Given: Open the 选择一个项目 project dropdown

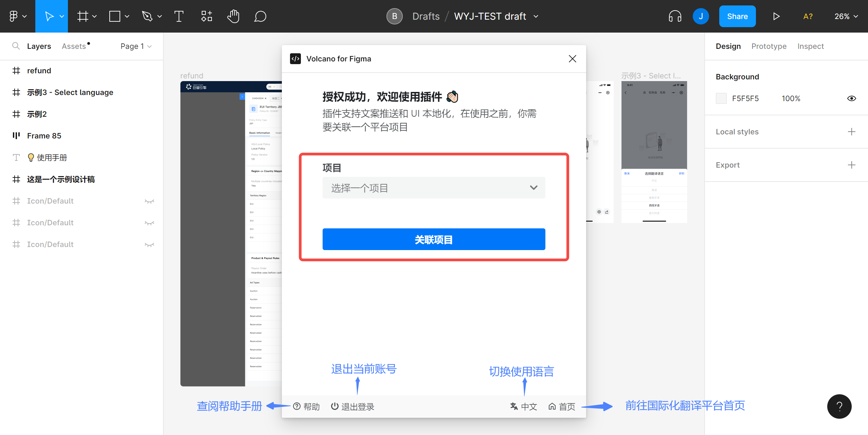Looking at the screenshot, I should [x=434, y=188].
